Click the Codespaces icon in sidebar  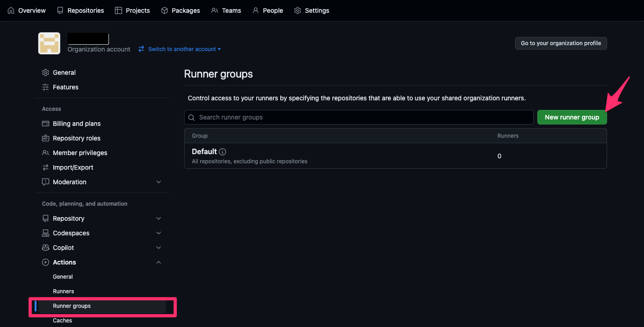pos(46,233)
